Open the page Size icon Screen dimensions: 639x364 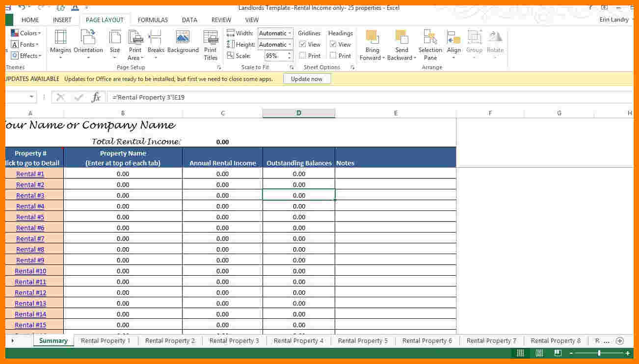click(x=115, y=38)
